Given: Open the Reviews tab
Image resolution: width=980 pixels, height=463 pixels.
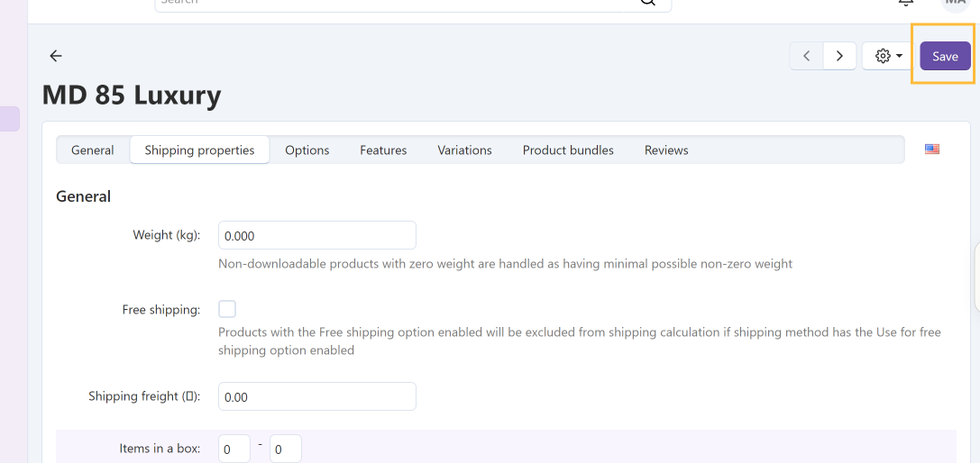Looking at the screenshot, I should pyautogui.click(x=666, y=150).
